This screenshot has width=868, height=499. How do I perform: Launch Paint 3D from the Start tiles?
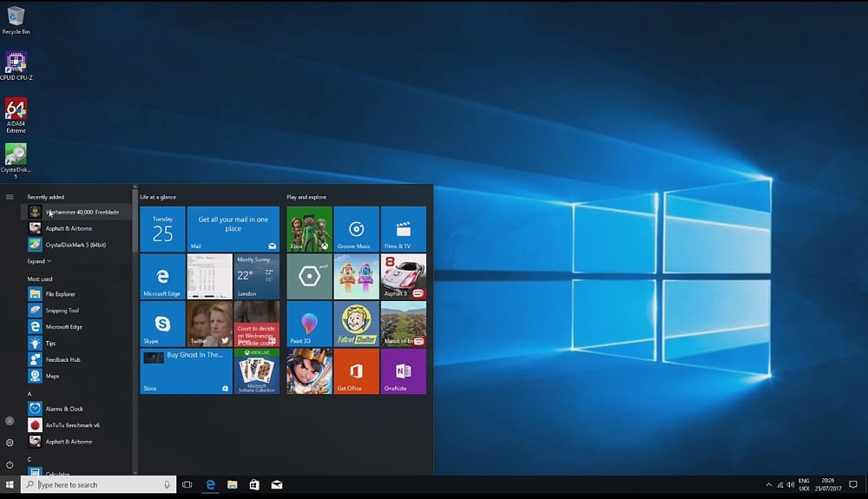[x=309, y=324]
